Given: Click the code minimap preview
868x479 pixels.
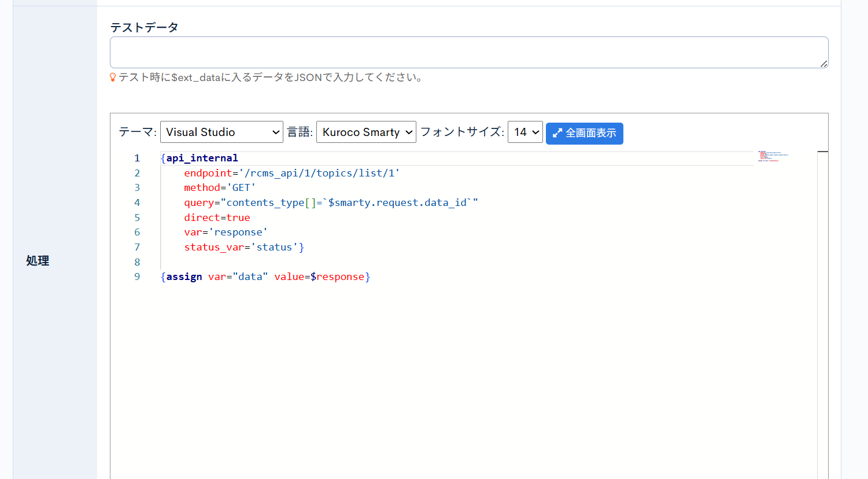Looking at the screenshot, I should (773, 156).
